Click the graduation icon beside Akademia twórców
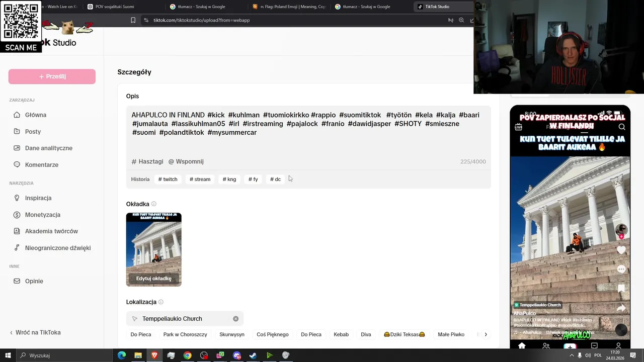Screen dimensions: 644x362 (x=17, y=231)
